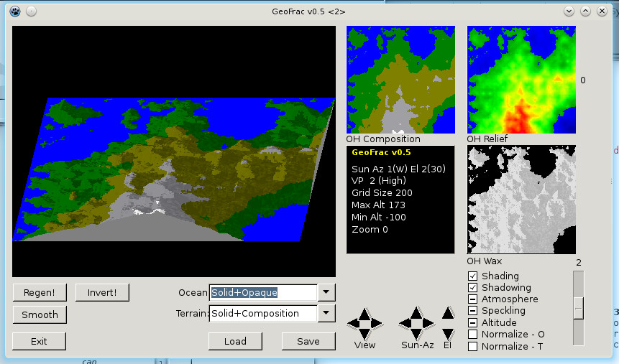Enable Normalize - O option
The width and height of the screenshot is (619, 364).
point(473,335)
